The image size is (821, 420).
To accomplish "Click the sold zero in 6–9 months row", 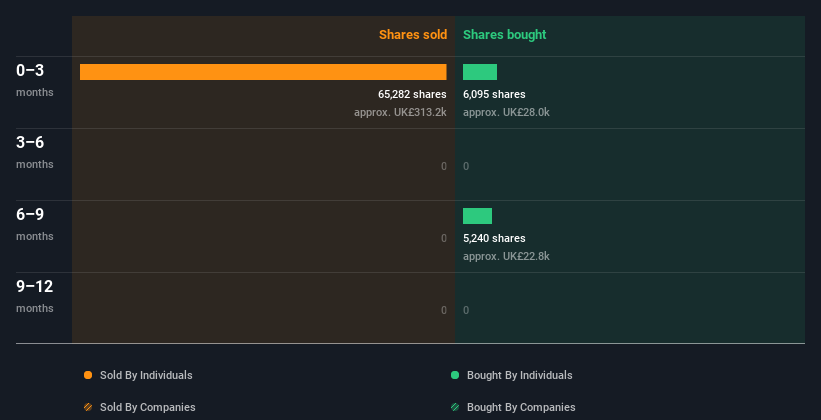I will 443,238.
